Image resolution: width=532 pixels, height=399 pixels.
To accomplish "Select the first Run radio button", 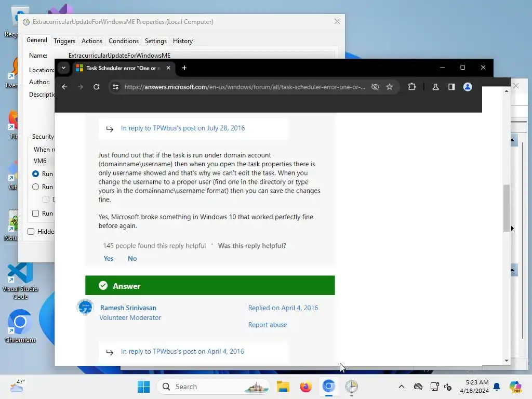I will pos(36,174).
